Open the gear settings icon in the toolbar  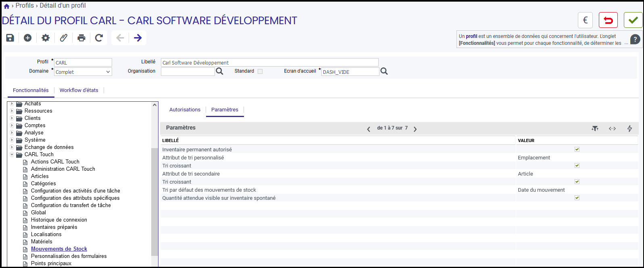(x=46, y=38)
